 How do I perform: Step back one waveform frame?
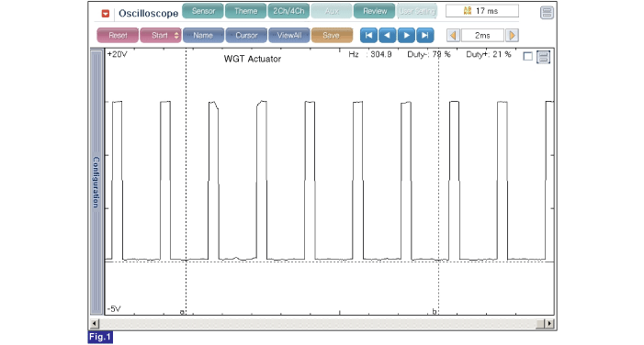(388, 35)
